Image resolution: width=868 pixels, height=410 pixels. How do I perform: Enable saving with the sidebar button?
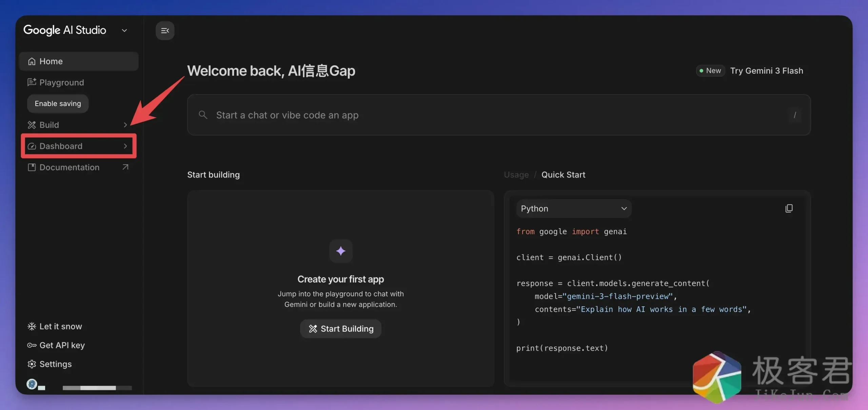58,104
